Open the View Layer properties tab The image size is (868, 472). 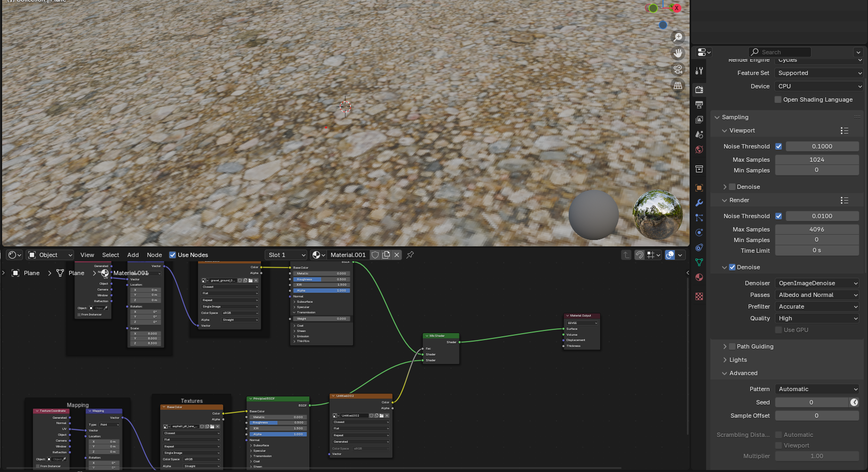coord(699,120)
